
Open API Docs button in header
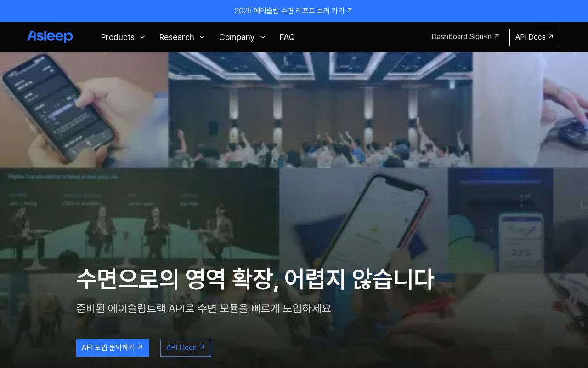(535, 37)
